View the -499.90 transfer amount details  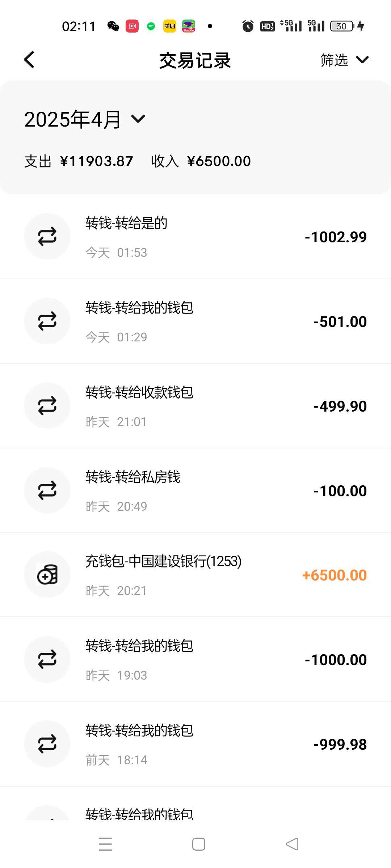click(x=340, y=407)
